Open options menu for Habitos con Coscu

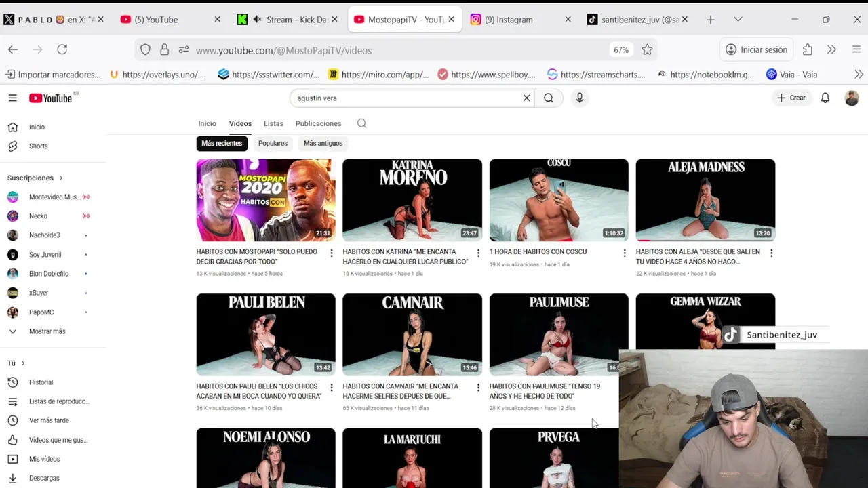(625, 253)
